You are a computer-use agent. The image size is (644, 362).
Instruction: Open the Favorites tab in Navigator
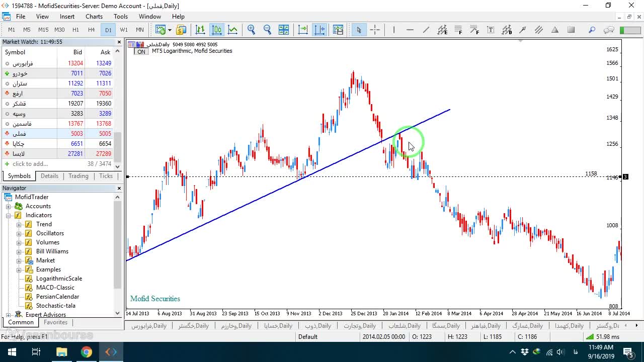(x=55, y=322)
